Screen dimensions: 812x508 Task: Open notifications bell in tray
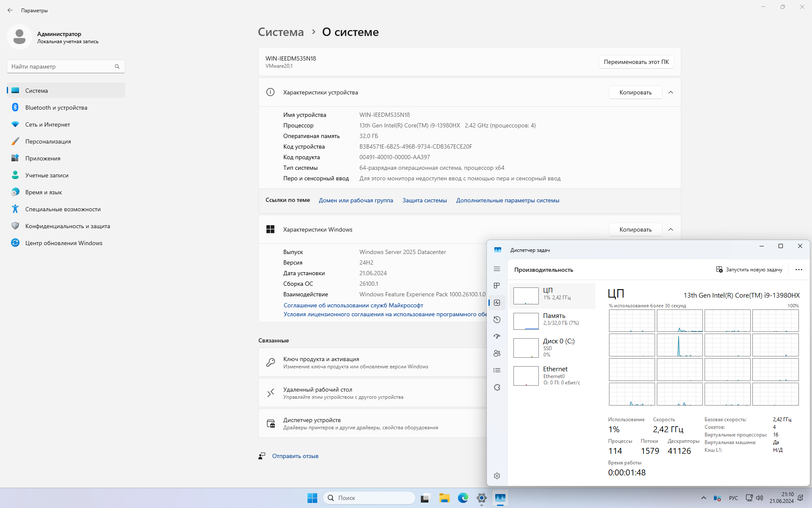pos(801,498)
